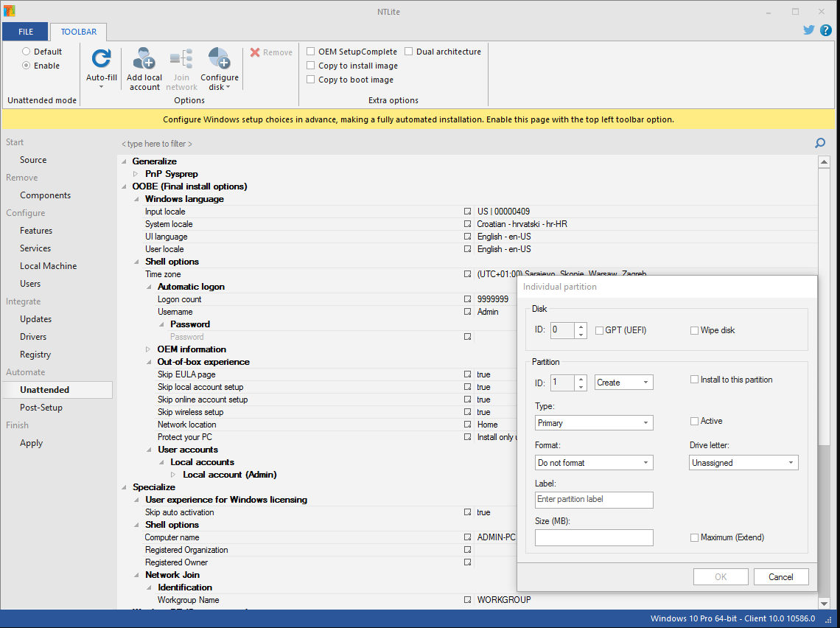Screen dimensions: 840x628
Task: Tick the OEM SetupComplete checkbox
Action: [x=310, y=52]
